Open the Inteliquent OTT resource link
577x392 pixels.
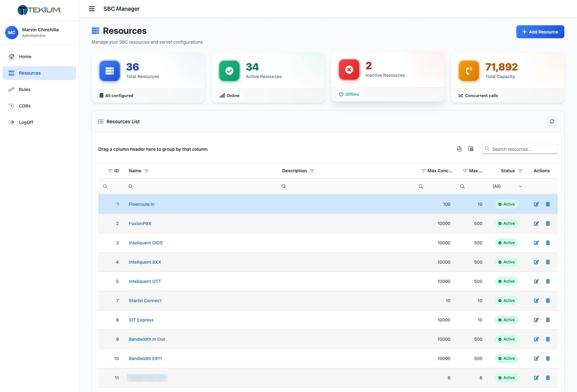pos(145,281)
